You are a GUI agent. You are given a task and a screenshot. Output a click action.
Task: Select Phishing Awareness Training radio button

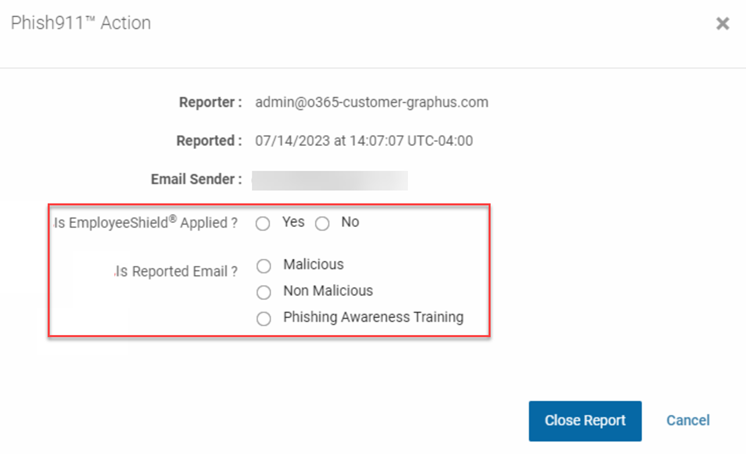click(x=264, y=318)
